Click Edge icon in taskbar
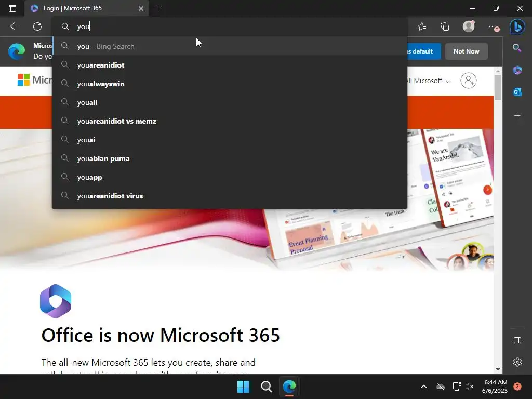 click(x=289, y=387)
